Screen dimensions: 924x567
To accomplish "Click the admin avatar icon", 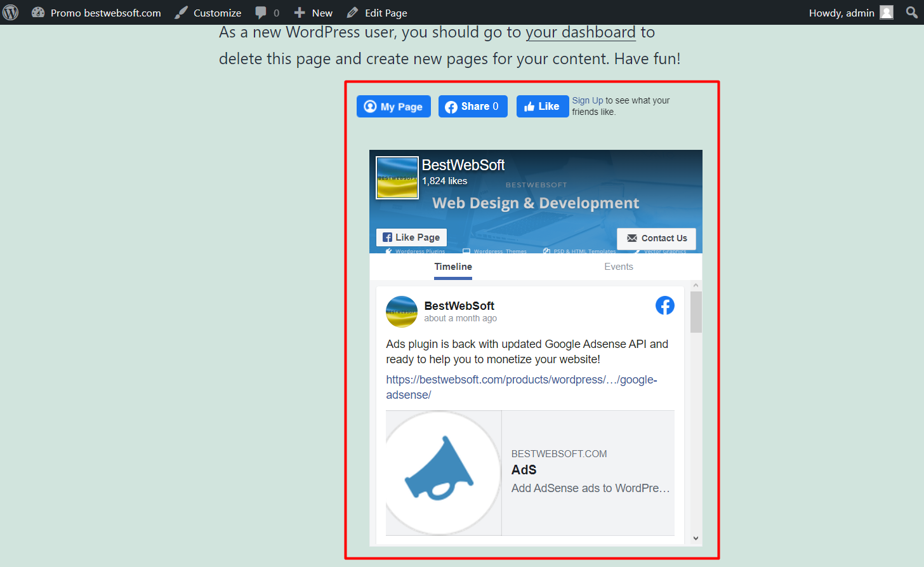I will [x=887, y=13].
